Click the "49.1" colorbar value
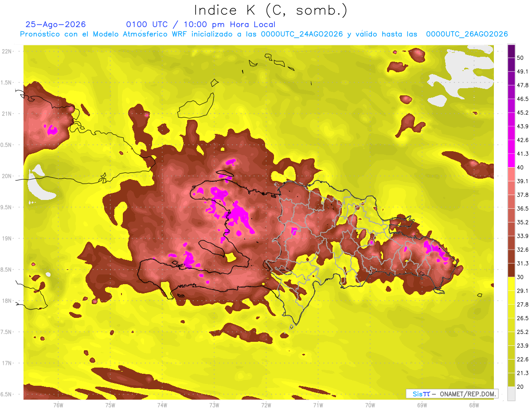This screenshot has width=532, height=411. [523, 71]
